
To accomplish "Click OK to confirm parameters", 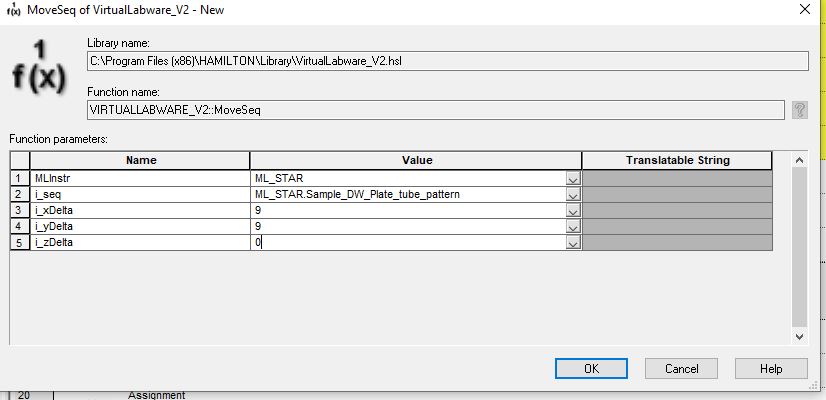I will [x=591, y=368].
